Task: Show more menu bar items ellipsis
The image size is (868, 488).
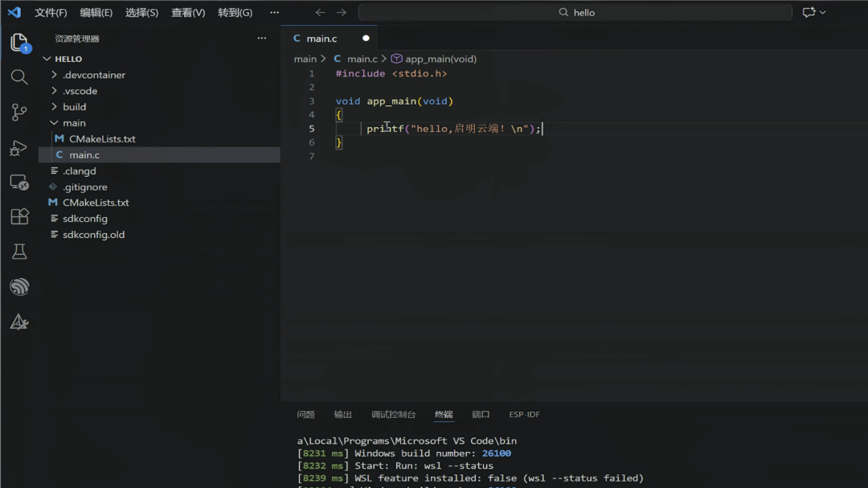Action: pyautogui.click(x=275, y=12)
